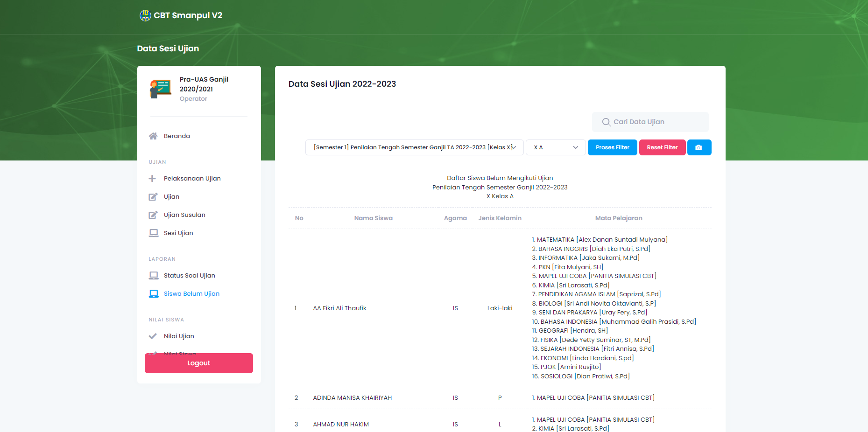Image resolution: width=868 pixels, height=432 pixels.
Task: Click the Reset Filter button
Action: point(662,147)
